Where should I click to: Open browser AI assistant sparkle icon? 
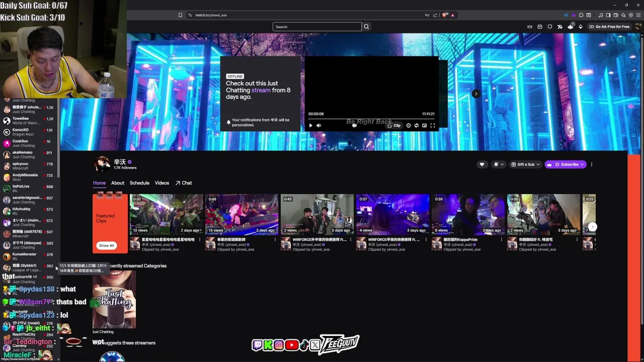point(623,15)
